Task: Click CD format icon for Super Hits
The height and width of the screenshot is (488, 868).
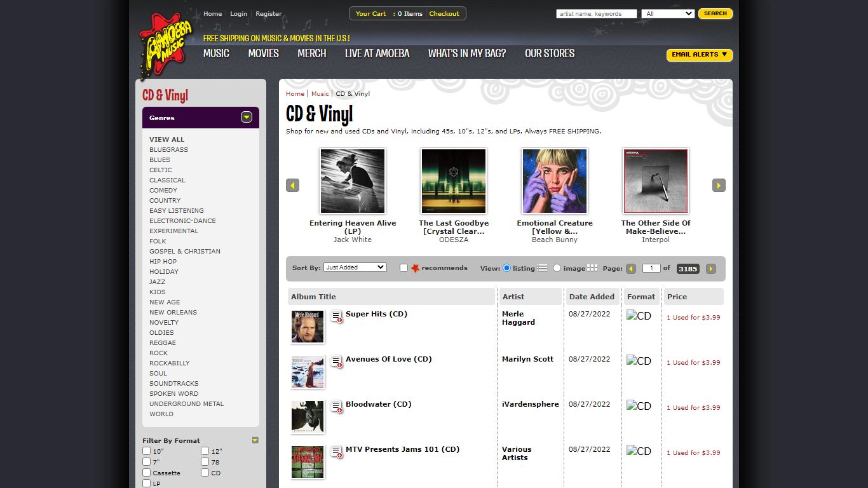Action: (x=639, y=316)
